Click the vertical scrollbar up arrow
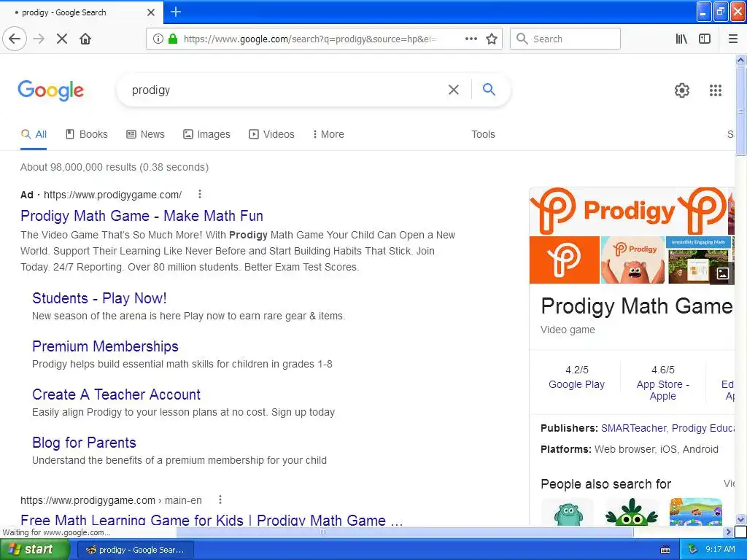This screenshot has height=560, width=747. [x=740, y=60]
